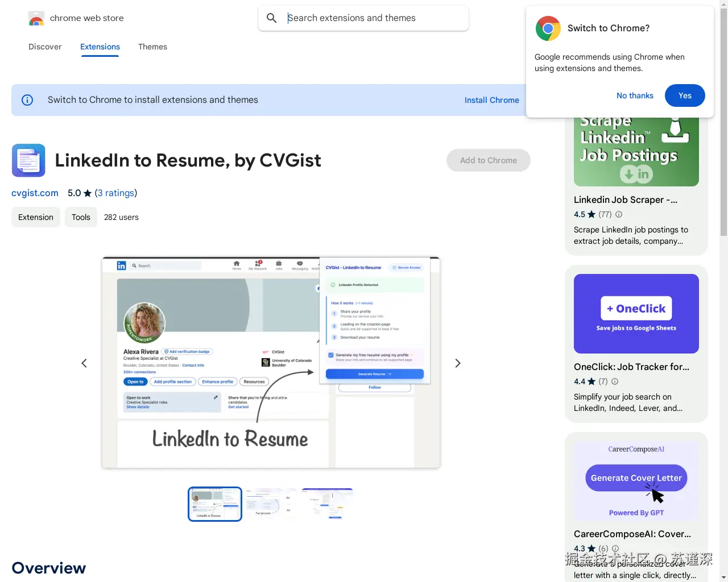Open the 3 ratings link
The width and height of the screenshot is (728, 582).
[x=117, y=193]
